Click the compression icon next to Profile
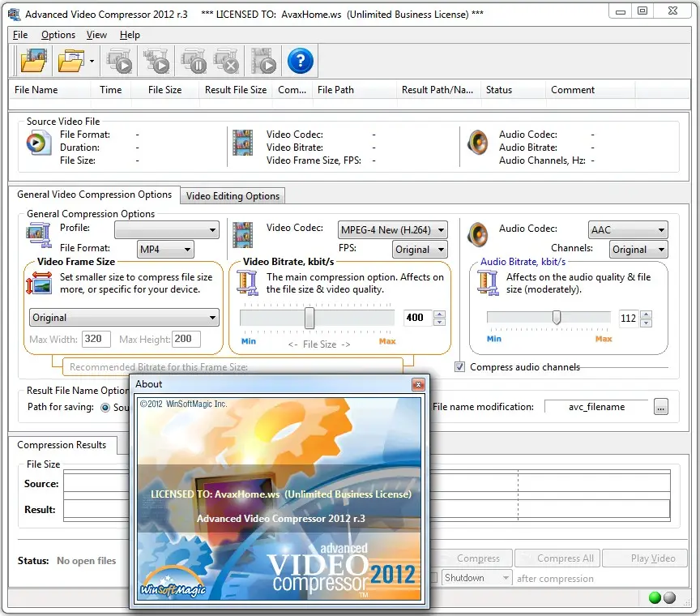Image resolution: width=700 pixels, height=616 pixels. (38, 234)
